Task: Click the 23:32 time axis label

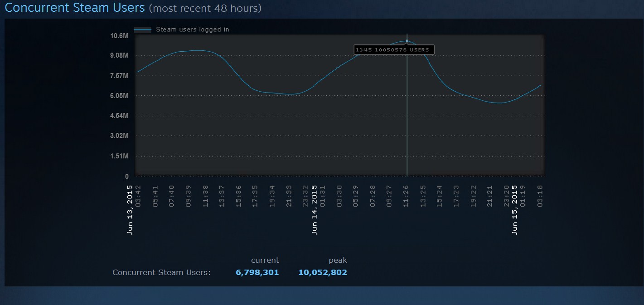Action: point(305,196)
